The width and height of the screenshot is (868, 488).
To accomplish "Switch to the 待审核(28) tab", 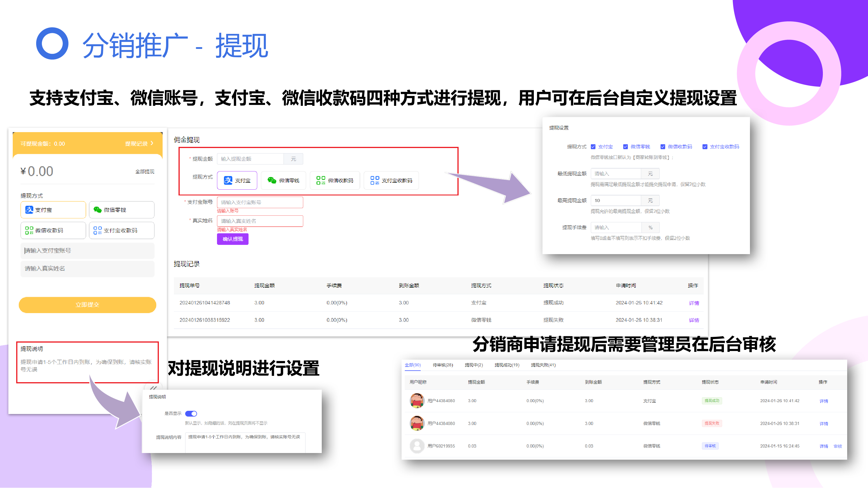I will [442, 365].
